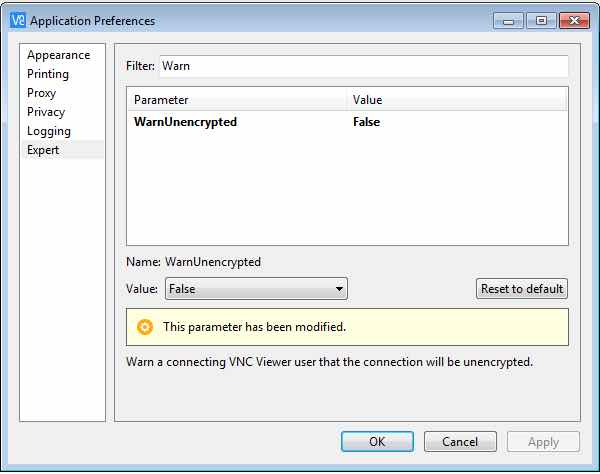Screen dimensions: 600x474
Task: Select the Logging section
Action: pyautogui.click(x=49, y=131)
